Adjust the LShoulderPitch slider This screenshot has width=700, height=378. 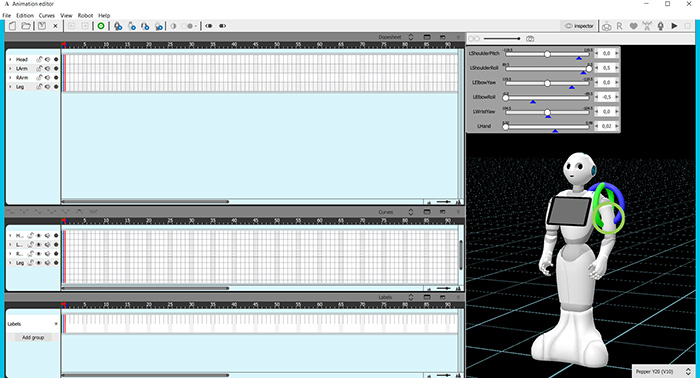[547, 54]
